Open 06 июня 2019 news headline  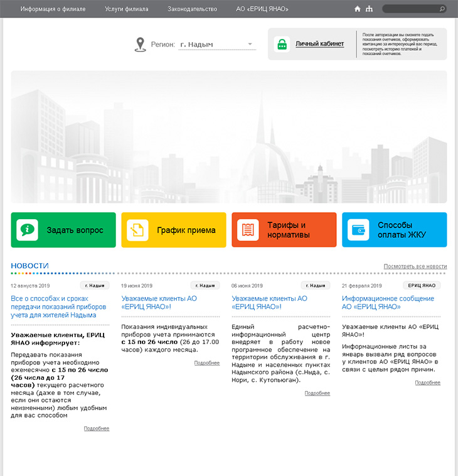pyautogui.click(x=269, y=303)
